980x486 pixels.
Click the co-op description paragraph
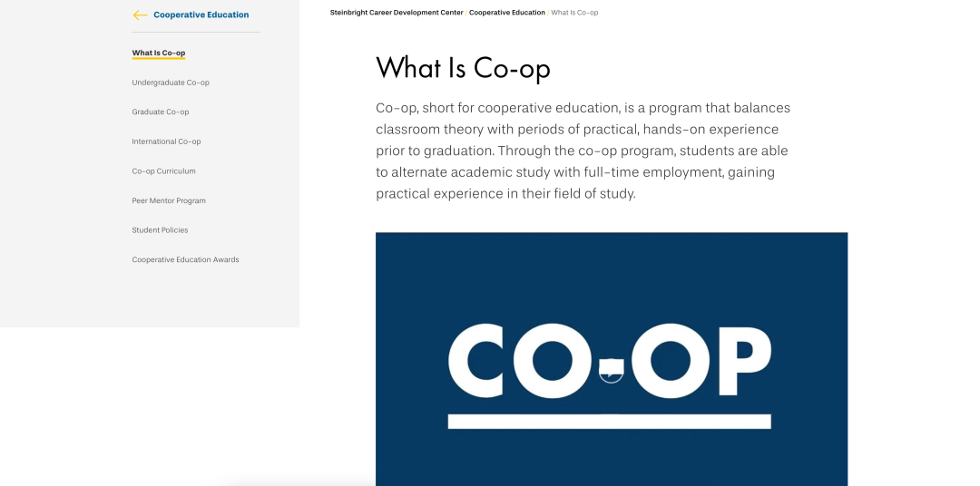coord(582,151)
